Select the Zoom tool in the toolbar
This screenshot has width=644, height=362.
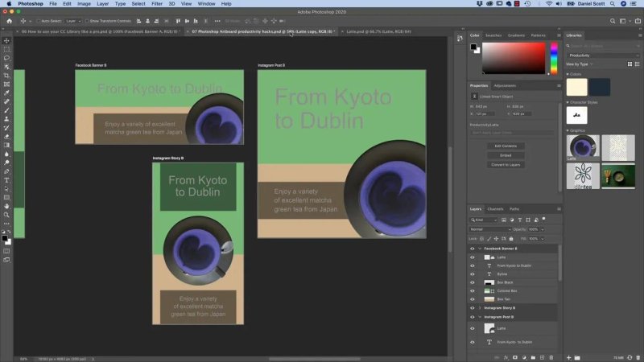coord(6,215)
